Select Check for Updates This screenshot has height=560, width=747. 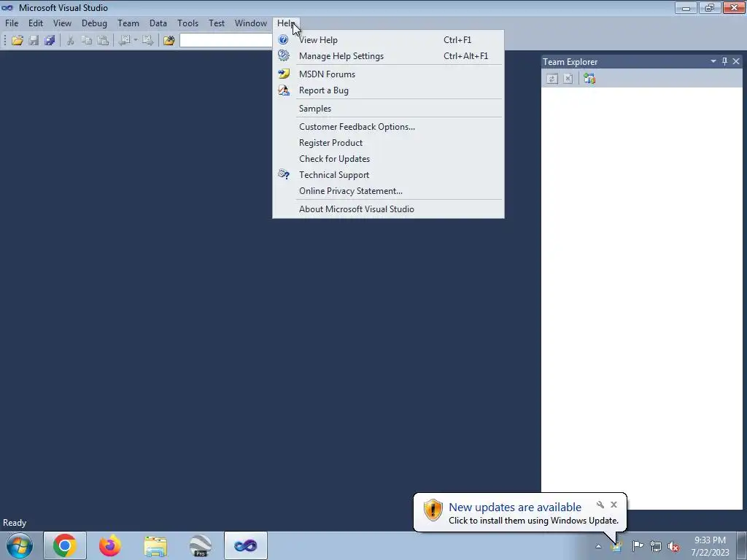(388, 158)
